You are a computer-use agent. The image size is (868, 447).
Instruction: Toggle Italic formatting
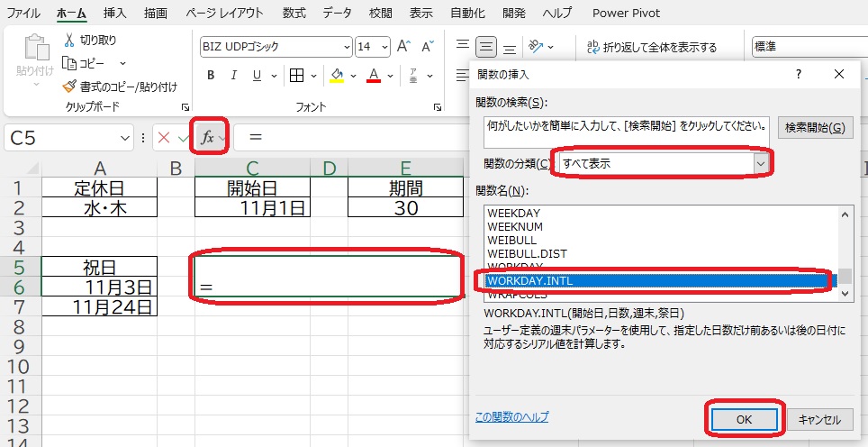click(x=234, y=76)
